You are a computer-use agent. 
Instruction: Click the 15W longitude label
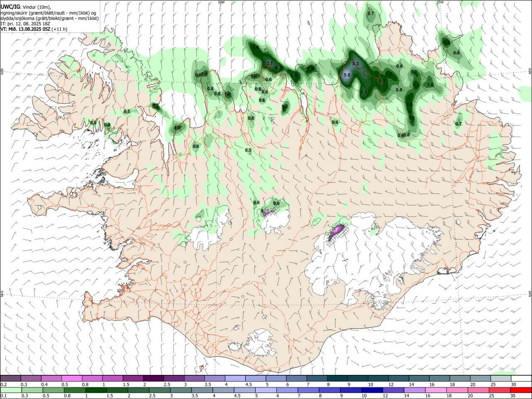[440, 2]
